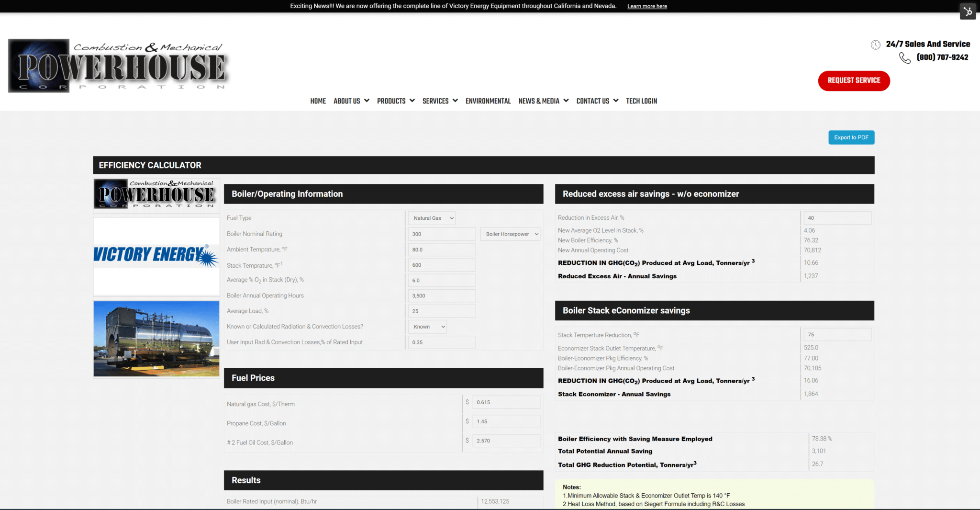Open the Boiler Horsepower unit dropdown
The width and height of the screenshot is (980, 510).
point(510,234)
